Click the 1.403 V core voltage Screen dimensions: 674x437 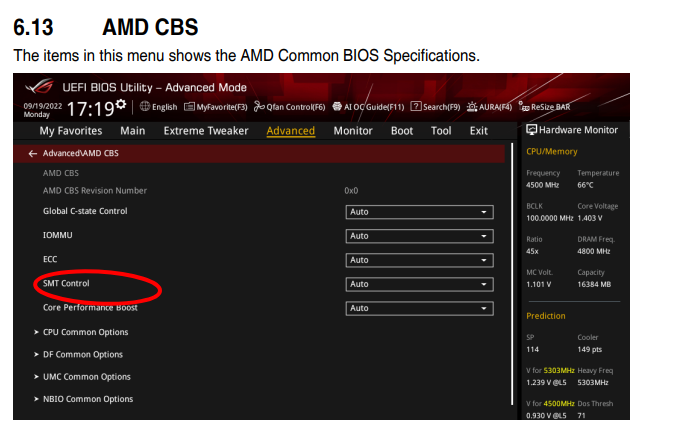(x=590, y=218)
